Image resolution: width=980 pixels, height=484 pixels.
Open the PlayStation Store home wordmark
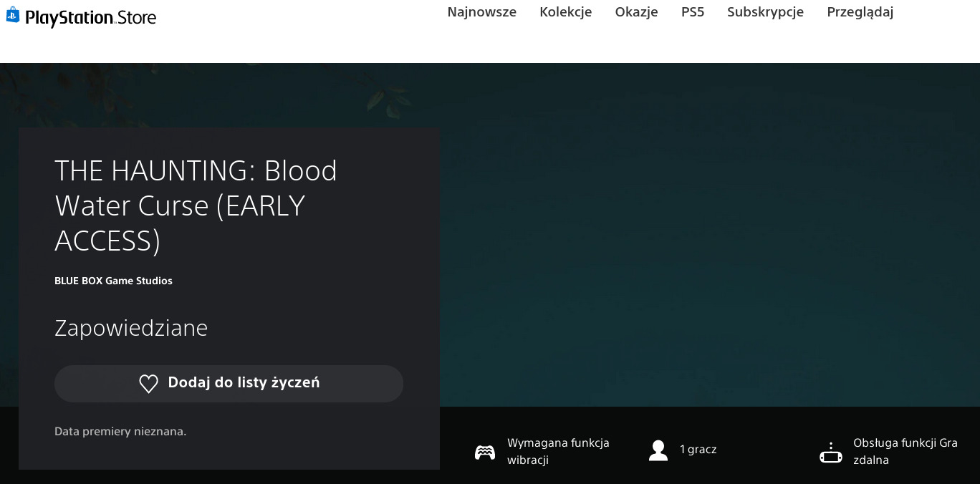click(x=90, y=18)
